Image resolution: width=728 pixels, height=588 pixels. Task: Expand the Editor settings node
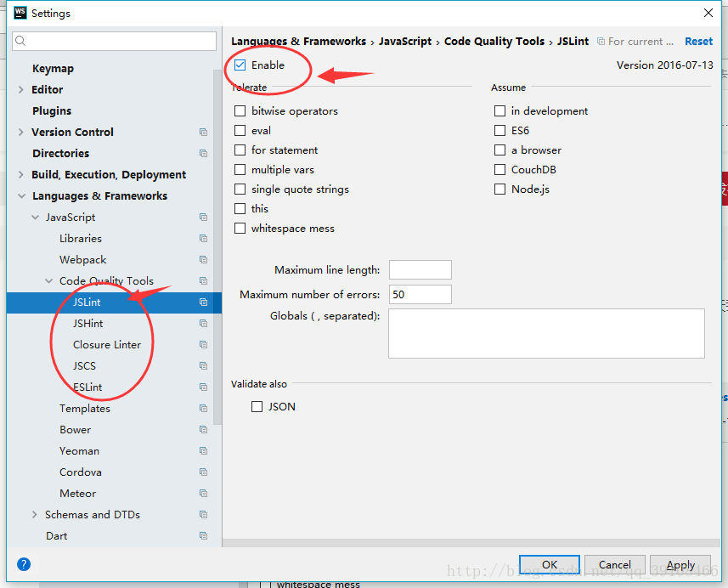(20, 89)
